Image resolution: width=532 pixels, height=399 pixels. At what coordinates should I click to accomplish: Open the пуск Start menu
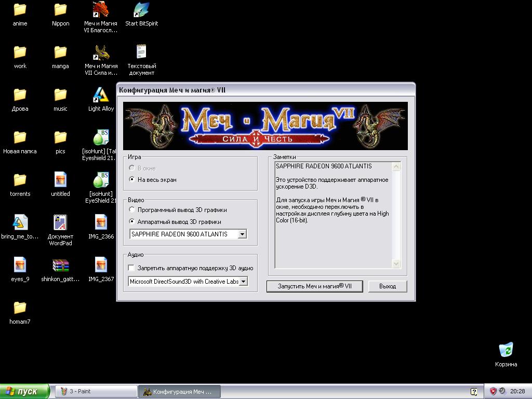25,391
